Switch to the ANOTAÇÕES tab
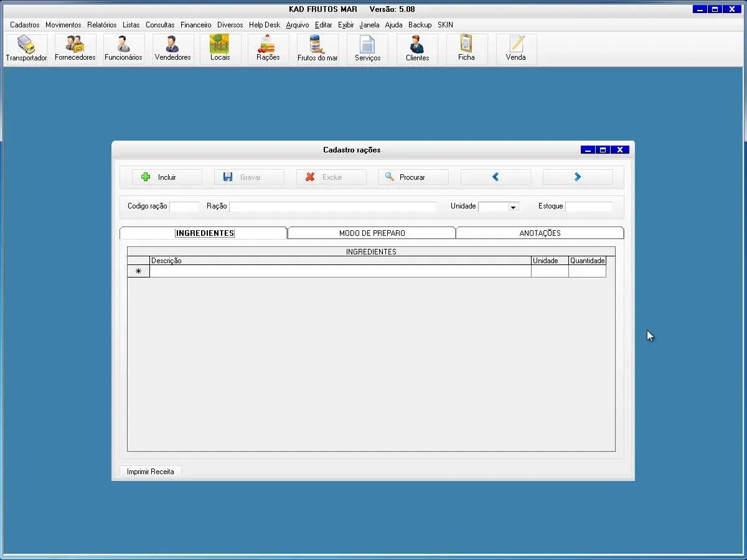 540,233
